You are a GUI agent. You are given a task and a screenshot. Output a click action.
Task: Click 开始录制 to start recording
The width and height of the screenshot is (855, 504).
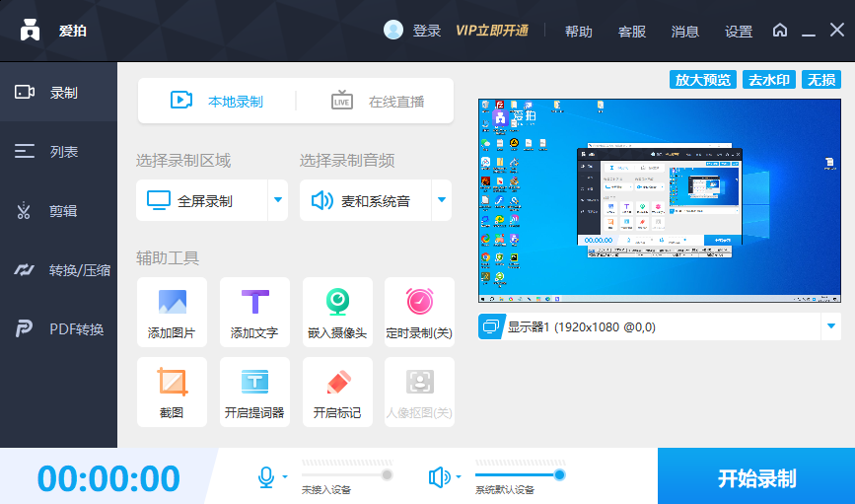pos(756,476)
